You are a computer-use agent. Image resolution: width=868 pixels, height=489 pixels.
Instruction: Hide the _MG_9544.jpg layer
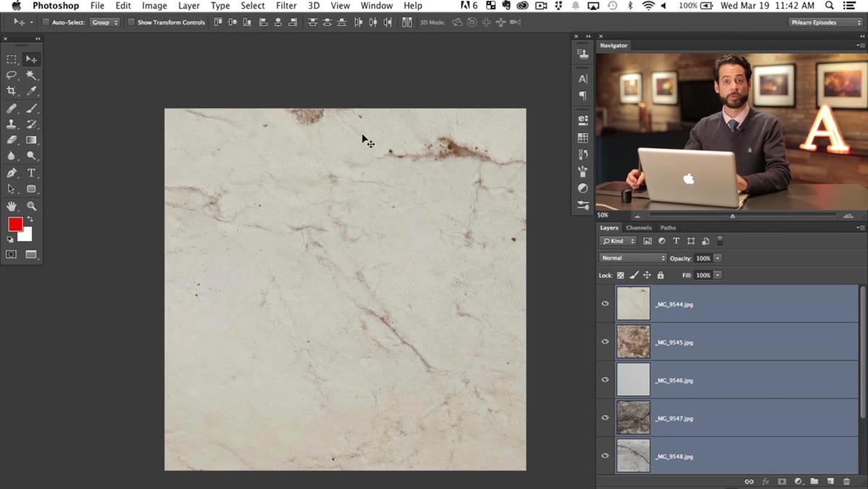point(605,304)
